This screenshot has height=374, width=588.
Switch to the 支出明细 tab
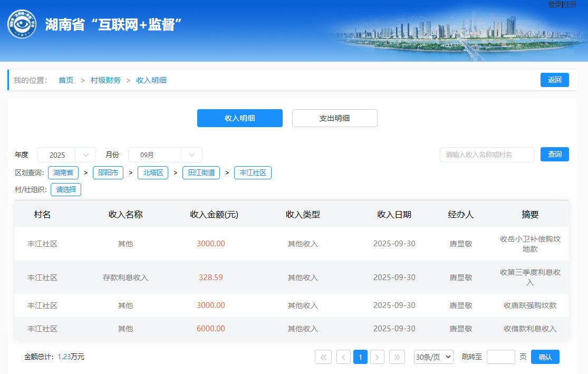334,118
